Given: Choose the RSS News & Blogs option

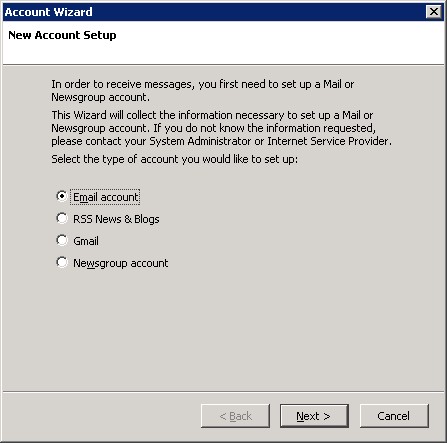Looking at the screenshot, I should coord(62,218).
